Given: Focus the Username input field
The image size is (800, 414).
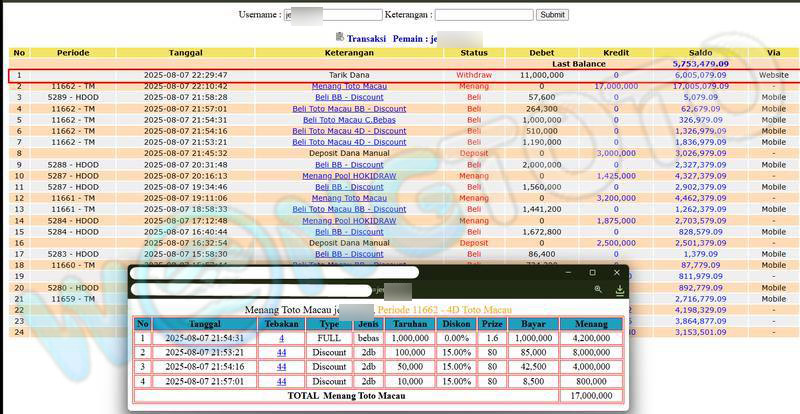Looking at the screenshot, I should click(x=333, y=15).
